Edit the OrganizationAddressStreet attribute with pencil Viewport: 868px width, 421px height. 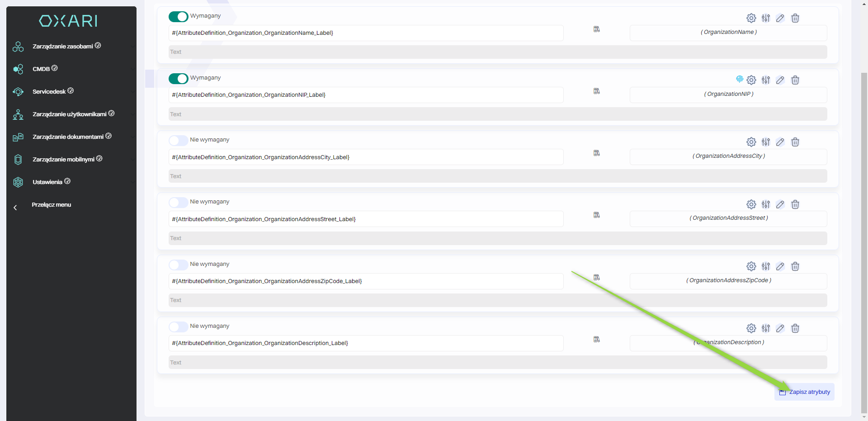coord(780,204)
